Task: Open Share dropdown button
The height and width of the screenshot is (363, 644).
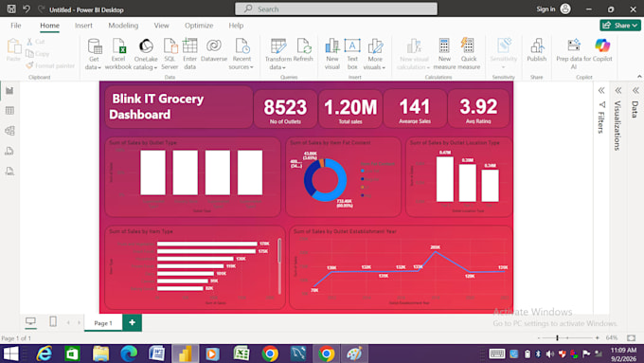Action: click(x=620, y=26)
